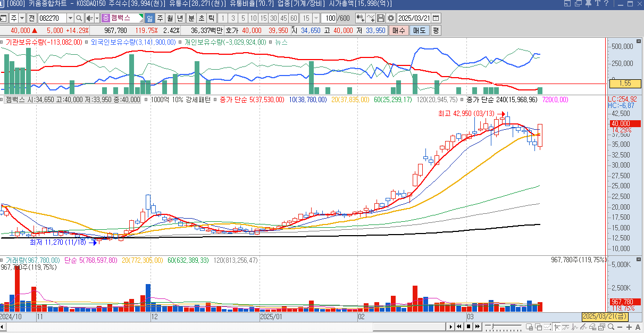Click the stop button in bottom bar
Viewport: 644px width, 333px height.
[468, 327]
